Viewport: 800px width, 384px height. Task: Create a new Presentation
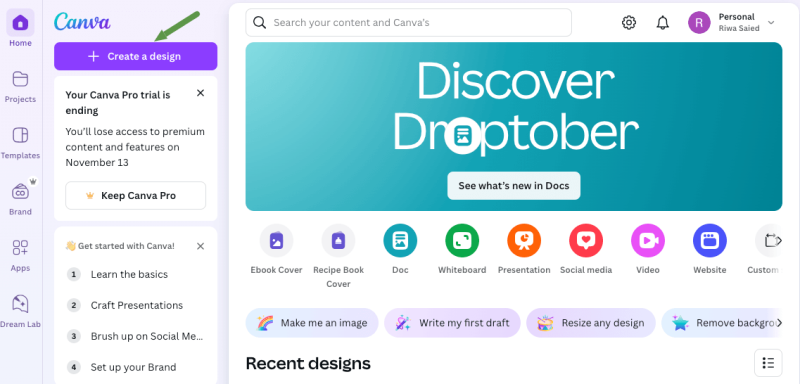[x=524, y=249]
